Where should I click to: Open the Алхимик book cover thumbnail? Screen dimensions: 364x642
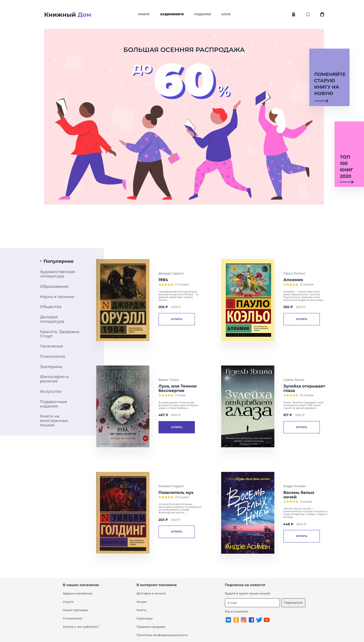(x=248, y=300)
